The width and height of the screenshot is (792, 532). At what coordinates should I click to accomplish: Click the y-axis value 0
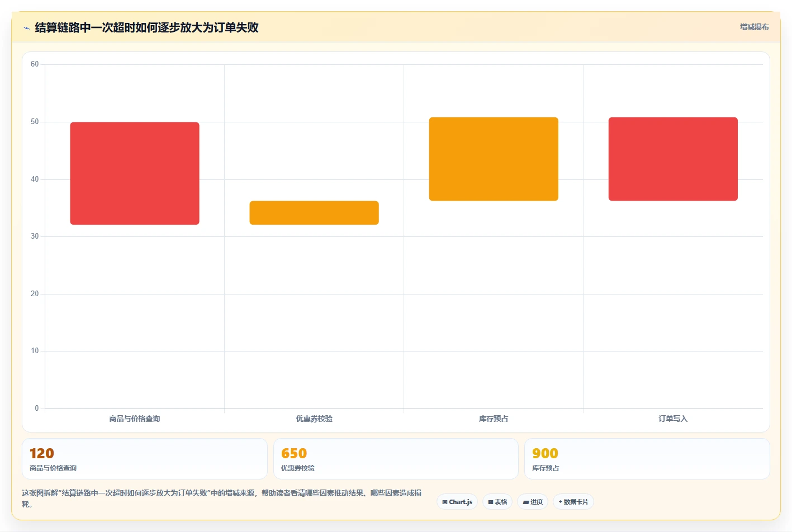[37, 408]
